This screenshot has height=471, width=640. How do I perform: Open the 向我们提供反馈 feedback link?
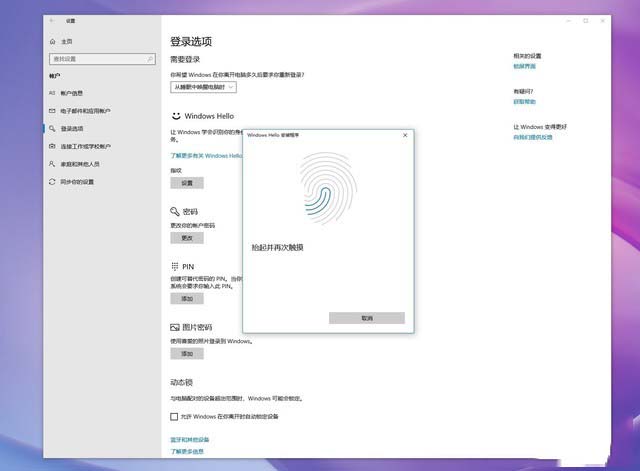pos(533,137)
